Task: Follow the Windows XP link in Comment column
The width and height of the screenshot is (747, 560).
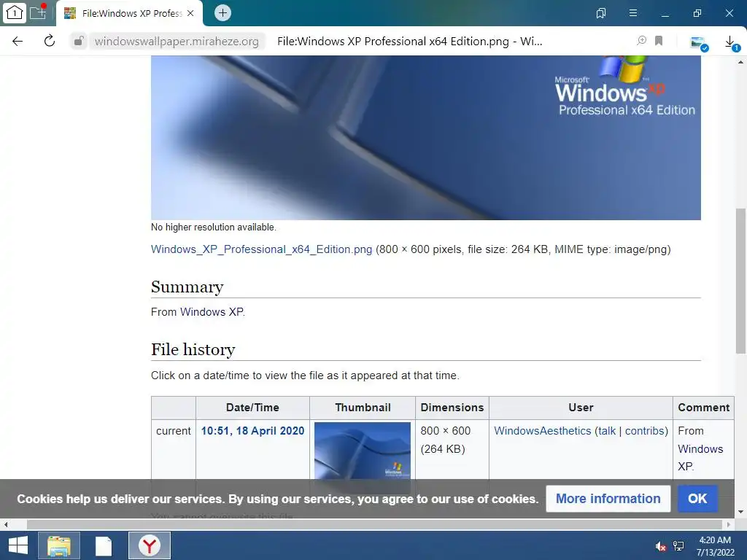Action: [x=700, y=458]
